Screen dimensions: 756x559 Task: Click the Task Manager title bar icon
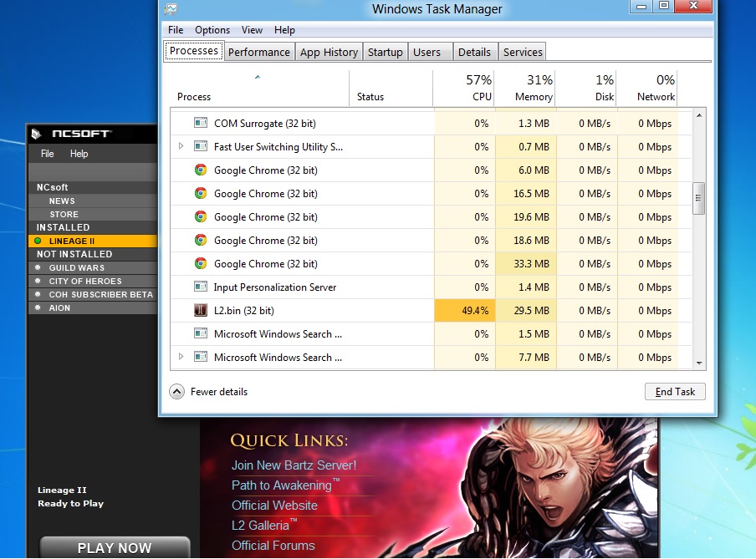(171, 8)
